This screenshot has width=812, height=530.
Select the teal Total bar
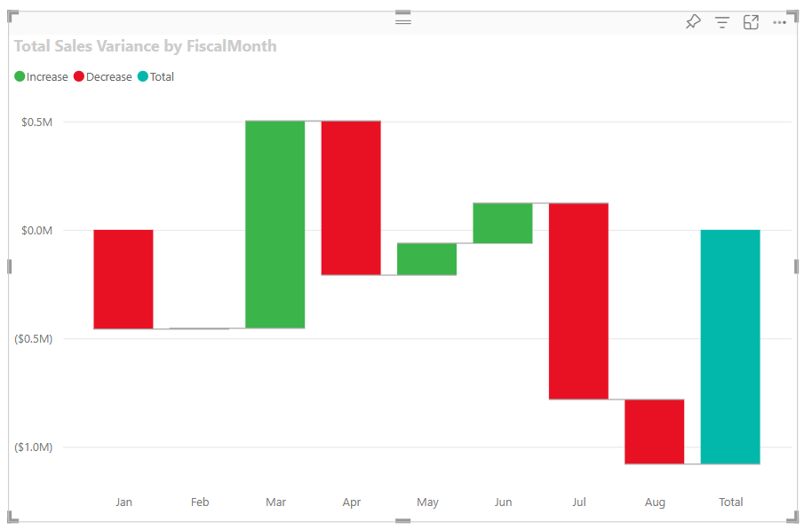(730, 346)
